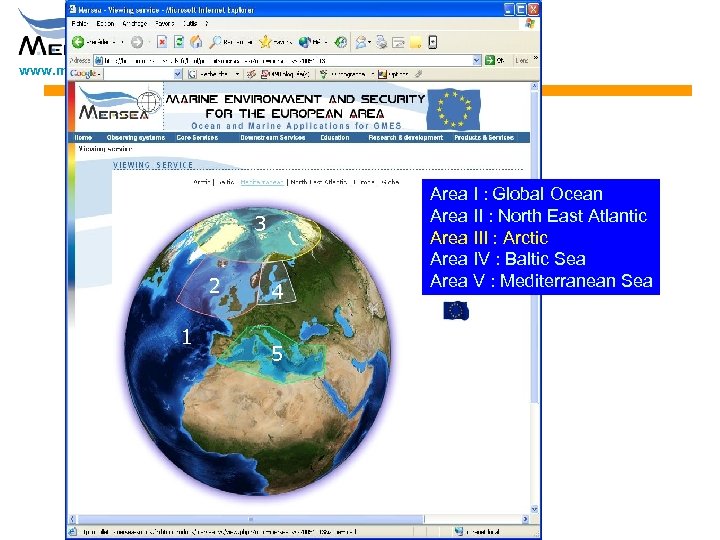Open Home in the site navigation bar
Image resolution: width=720 pixels, height=540 pixels.
click(x=83, y=138)
